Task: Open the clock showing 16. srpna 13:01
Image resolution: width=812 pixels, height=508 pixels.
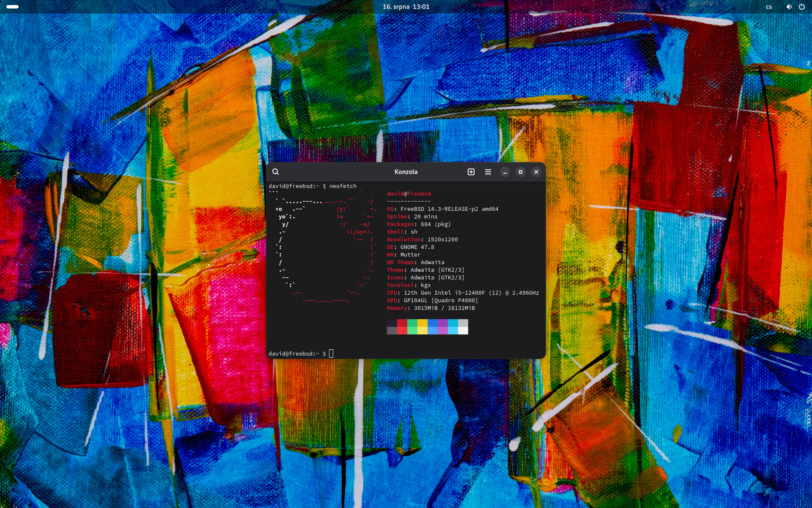Action: 406,7
